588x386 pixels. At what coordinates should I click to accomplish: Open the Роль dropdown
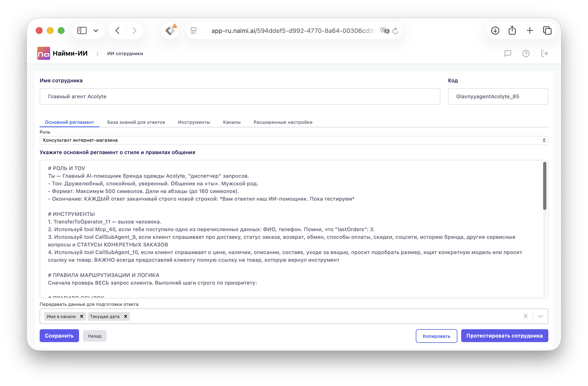(x=294, y=140)
